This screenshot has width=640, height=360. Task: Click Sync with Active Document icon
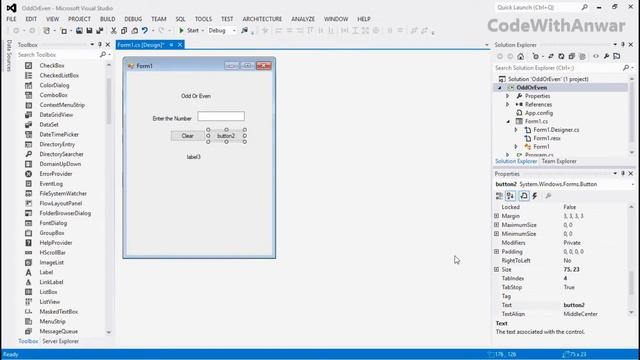coord(551,56)
